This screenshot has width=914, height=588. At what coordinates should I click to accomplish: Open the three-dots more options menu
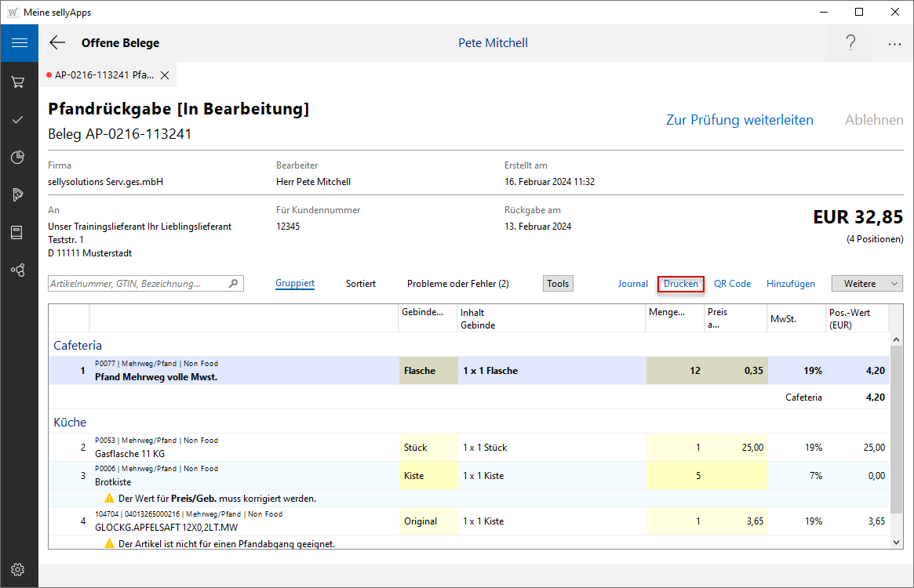point(894,44)
